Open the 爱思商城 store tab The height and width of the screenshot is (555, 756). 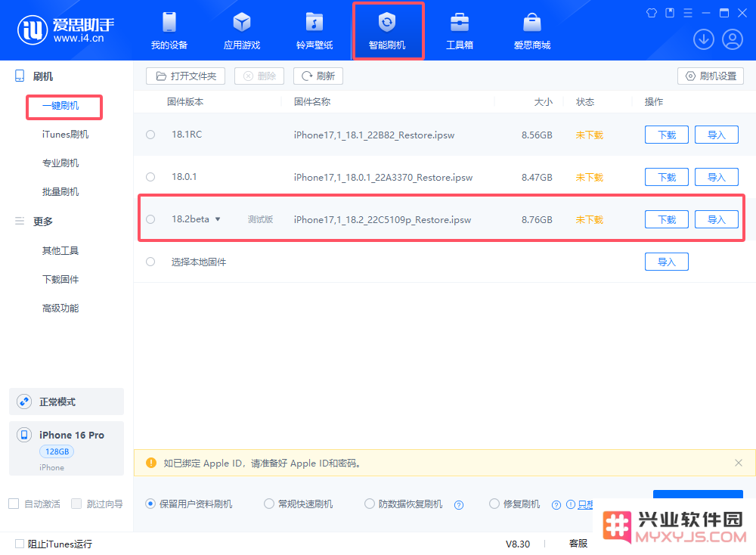(x=531, y=31)
